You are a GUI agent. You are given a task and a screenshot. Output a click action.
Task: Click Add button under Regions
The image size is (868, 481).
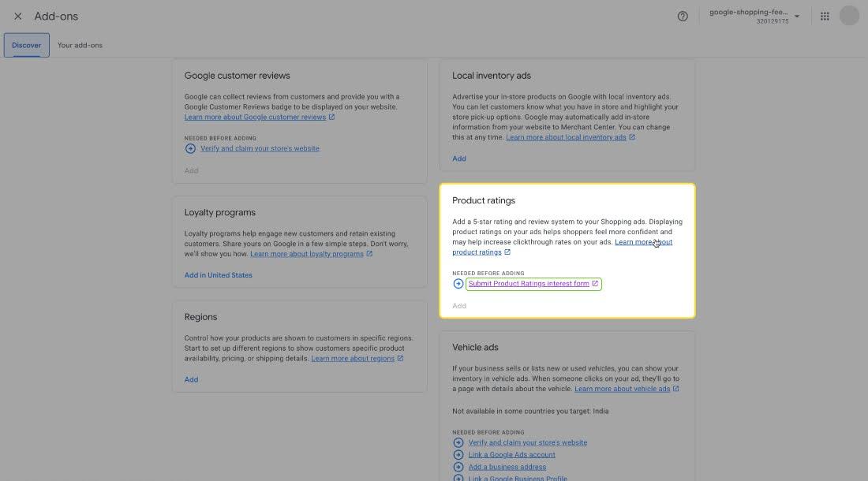(x=191, y=379)
